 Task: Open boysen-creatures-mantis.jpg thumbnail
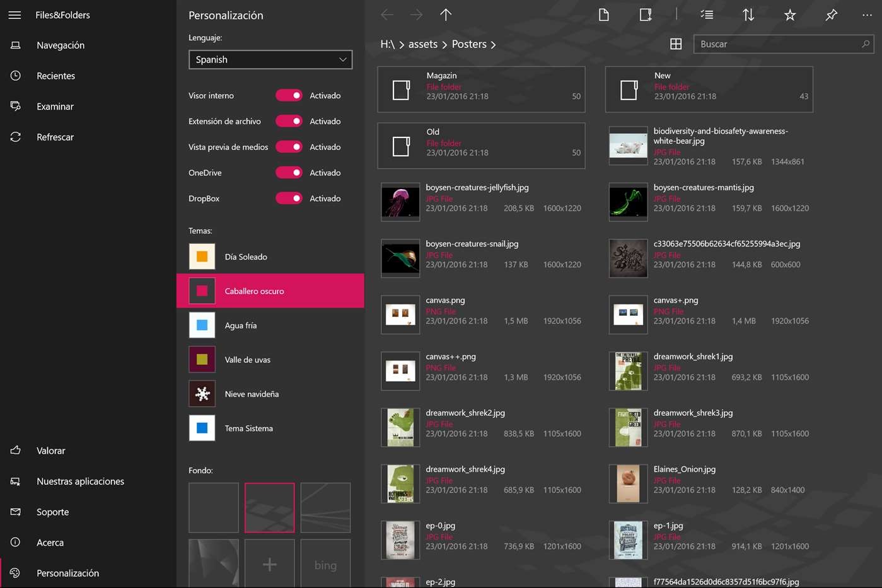[629, 202]
